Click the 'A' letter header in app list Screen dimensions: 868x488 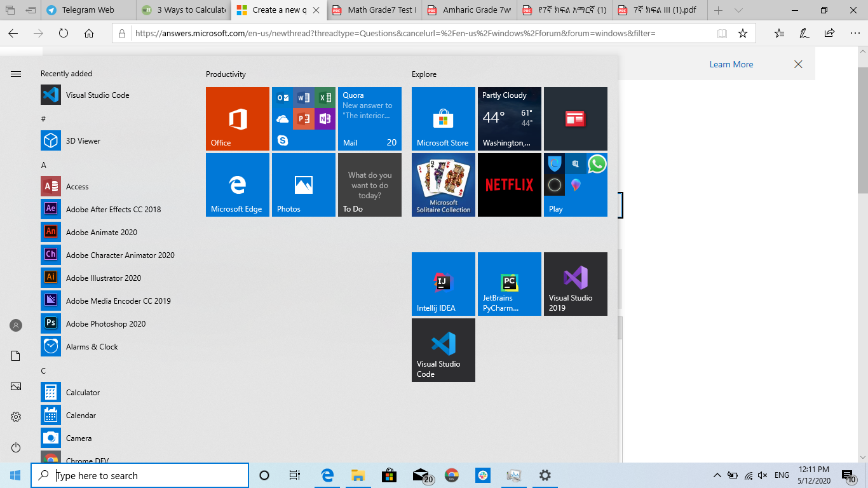[x=44, y=165]
